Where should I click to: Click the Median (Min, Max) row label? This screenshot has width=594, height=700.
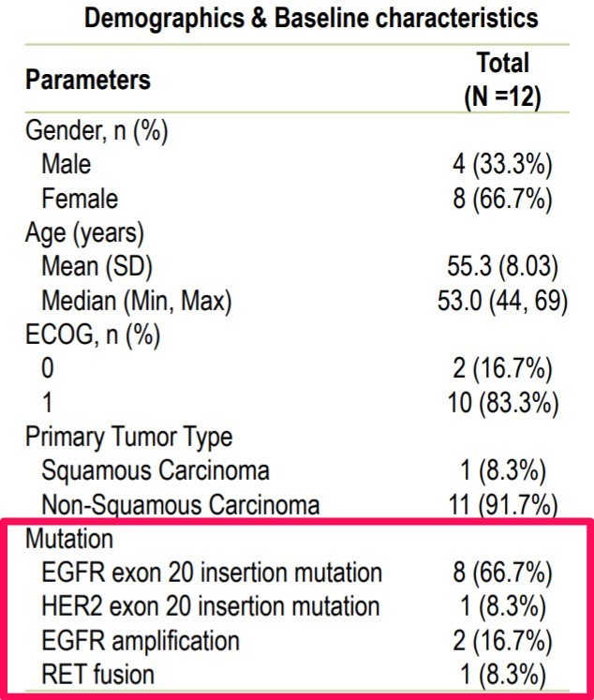point(137,302)
